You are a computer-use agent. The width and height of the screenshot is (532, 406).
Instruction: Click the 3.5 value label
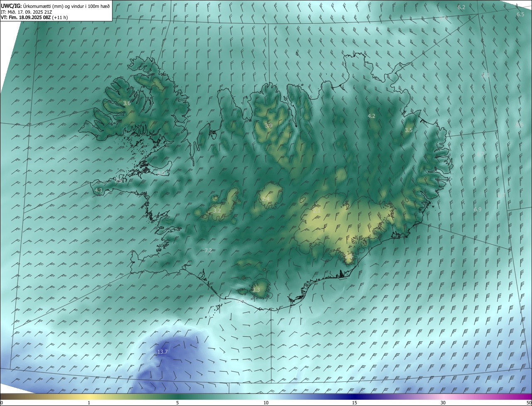click(x=409, y=130)
